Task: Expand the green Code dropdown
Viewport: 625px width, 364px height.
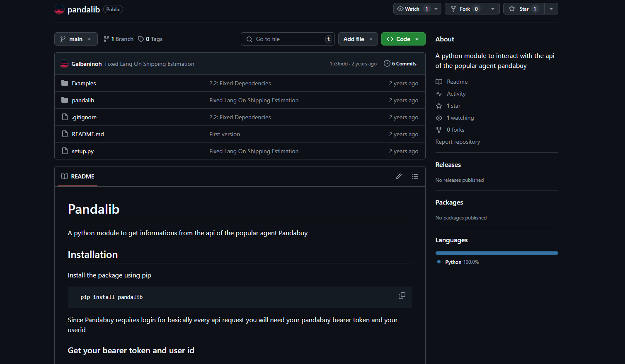Action: [x=403, y=39]
